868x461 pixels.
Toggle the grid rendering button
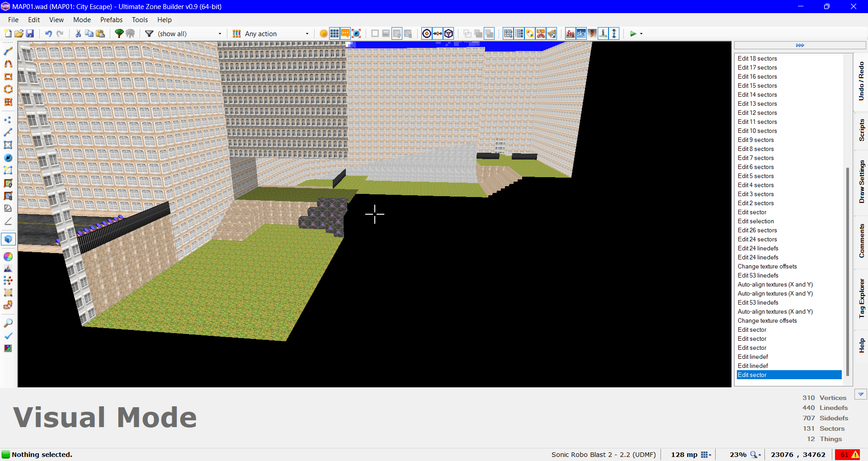click(x=335, y=33)
